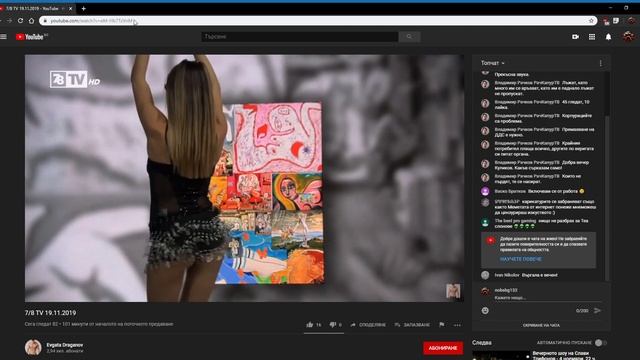Open the YouTube hamburger guide menu
Screen dimensions: 640x360
[4, 37]
